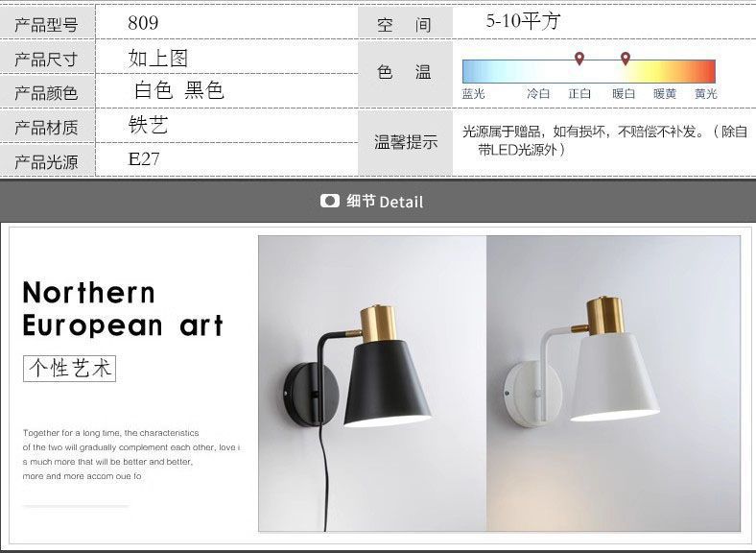This screenshot has height=553, width=756.
Task: Click the 蓝光 label under the gradient
Action: point(474,94)
